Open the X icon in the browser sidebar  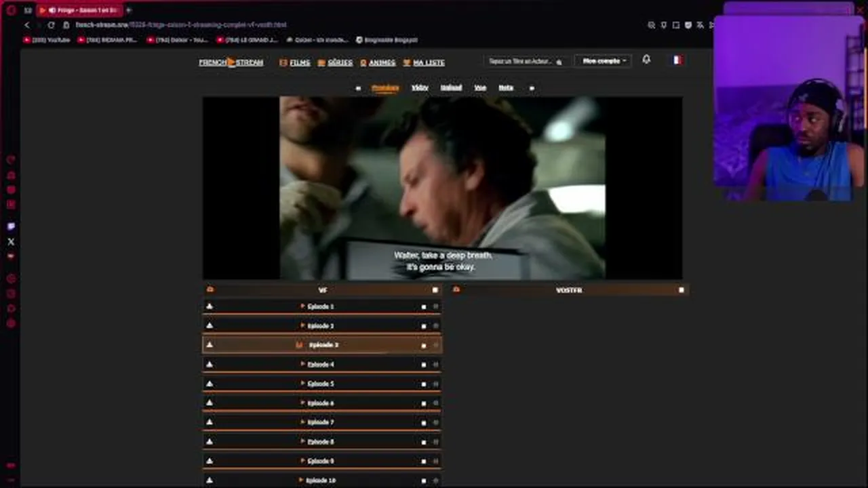click(11, 241)
